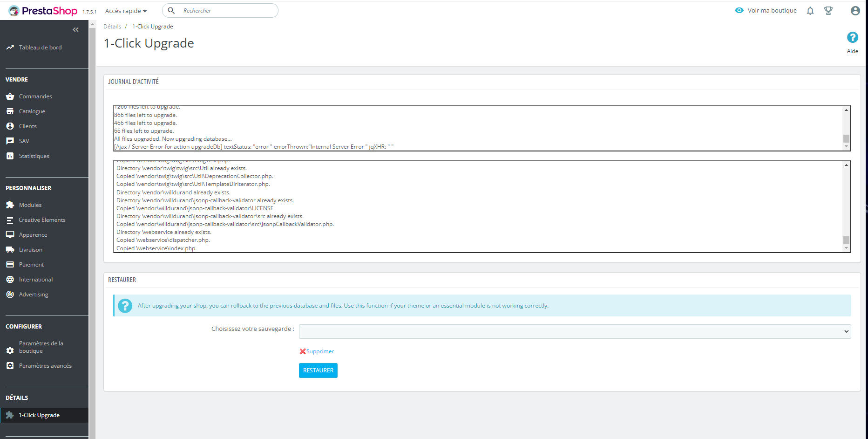868x439 pixels.
Task: Click the version number 1.7.5.1
Action: 89,12
